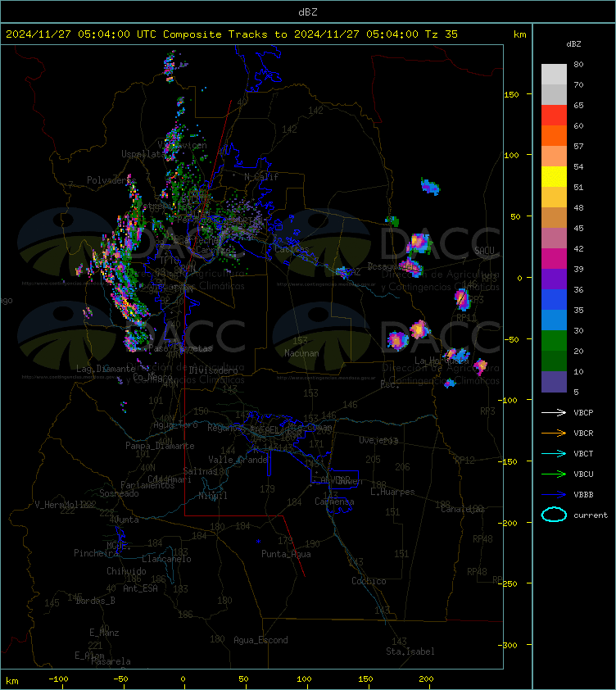Click the Valle_Grande place label
Image resolution: width=616 pixels, height=690 pixels.
[238, 460]
